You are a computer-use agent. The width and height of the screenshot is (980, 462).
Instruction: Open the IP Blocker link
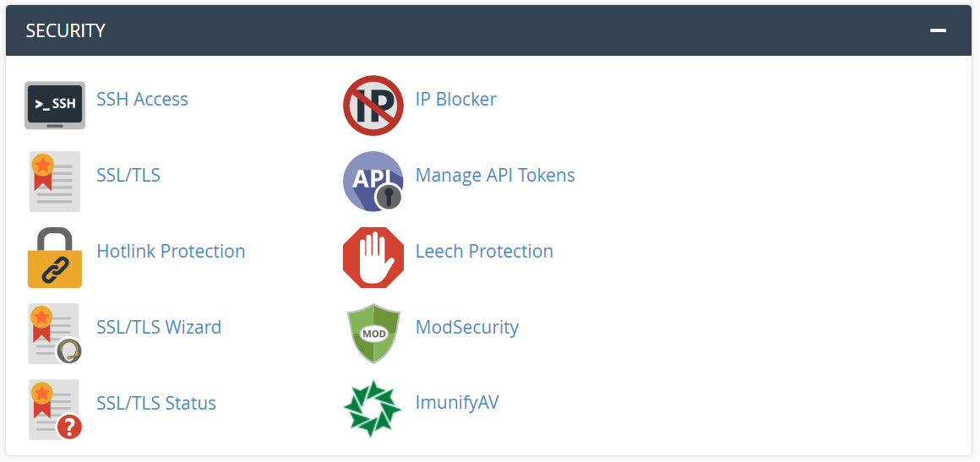coord(456,100)
